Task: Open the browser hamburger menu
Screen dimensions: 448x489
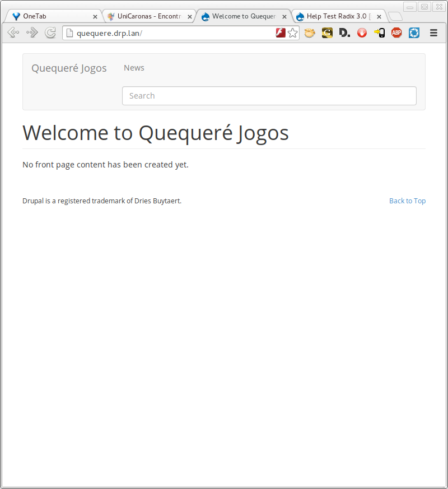Action: (x=433, y=33)
